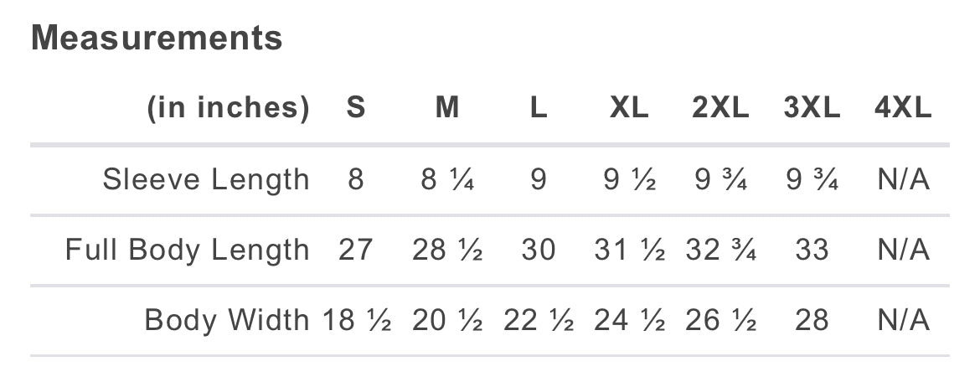Viewport: 980px width, 377px height.
Task: Choose the XL size column header
Action: pyautogui.click(x=629, y=109)
